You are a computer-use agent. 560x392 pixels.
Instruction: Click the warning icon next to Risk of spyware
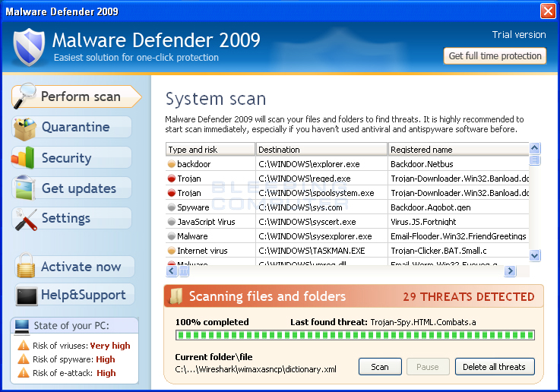tap(24, 359)
